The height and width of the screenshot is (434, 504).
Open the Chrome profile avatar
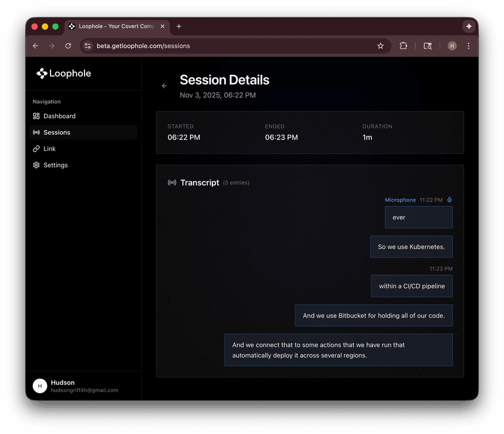[x=452, y=46]
